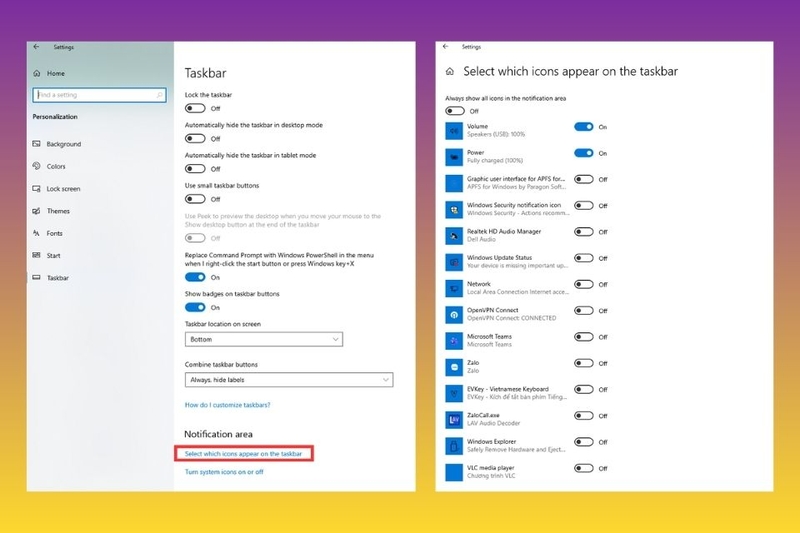This screenshot has height=533, width=800.
Task: Open How do I customize taskbars link
Action: pyautogui.click(x=228, y=405)
